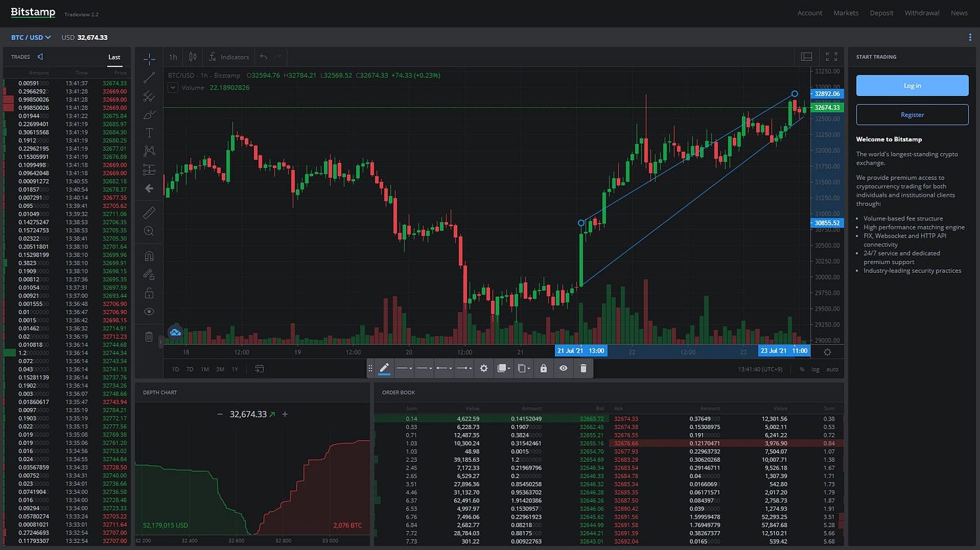Undo the last chart action
980x550 pixels.
click(263, 57)
